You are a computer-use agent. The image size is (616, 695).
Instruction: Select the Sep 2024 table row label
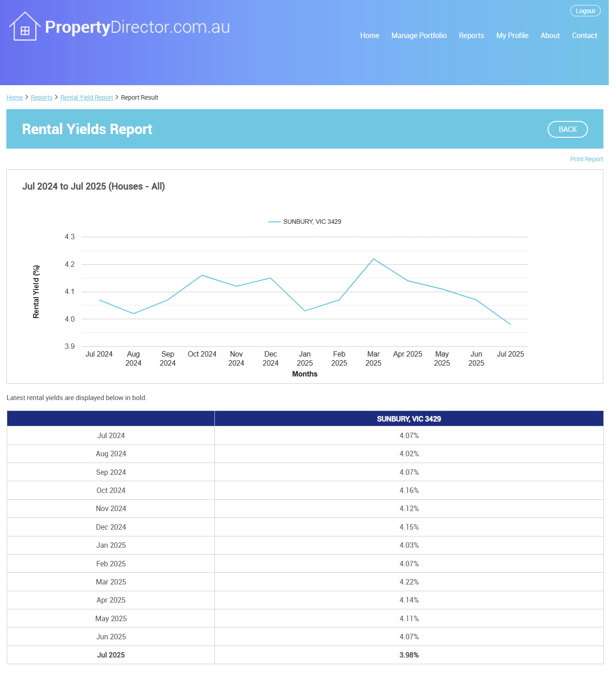point(111,472)
